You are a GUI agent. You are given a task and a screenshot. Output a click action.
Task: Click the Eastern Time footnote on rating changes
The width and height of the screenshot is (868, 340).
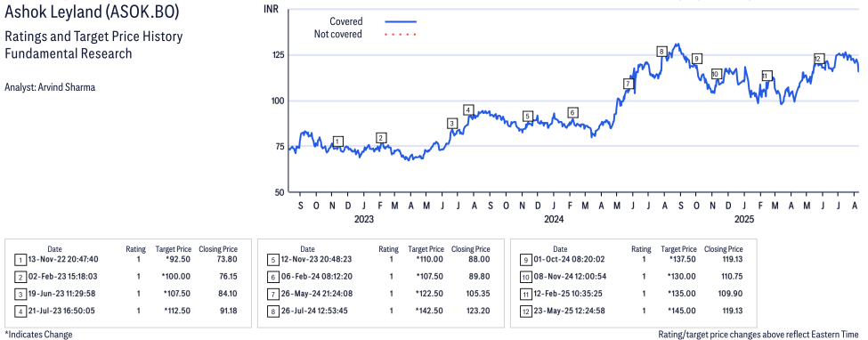[x=759, y=335]
